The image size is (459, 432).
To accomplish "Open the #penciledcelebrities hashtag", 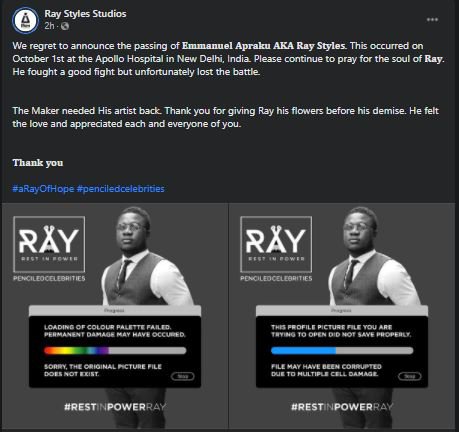I will 120,189.
